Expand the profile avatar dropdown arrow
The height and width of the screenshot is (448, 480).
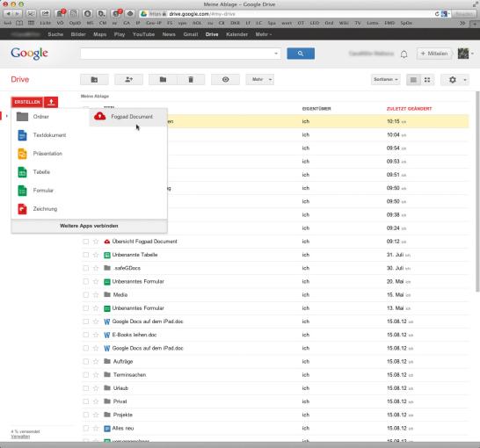[x=472, y=54]
